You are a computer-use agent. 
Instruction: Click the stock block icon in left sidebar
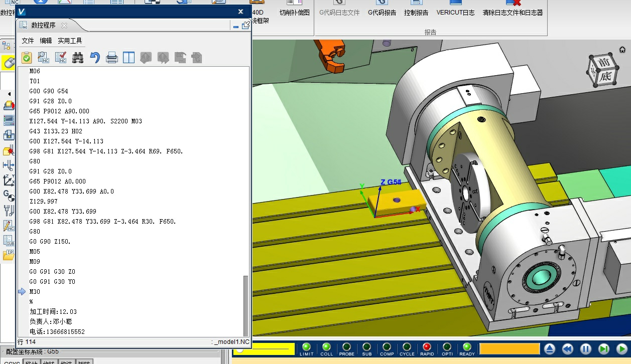tap(9, 105)
